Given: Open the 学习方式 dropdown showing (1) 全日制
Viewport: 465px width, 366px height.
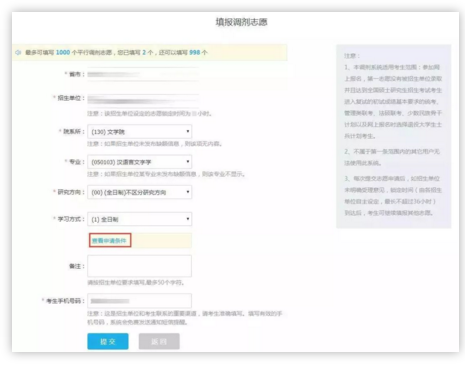Looking at the screenshot, I should (139, 219).
